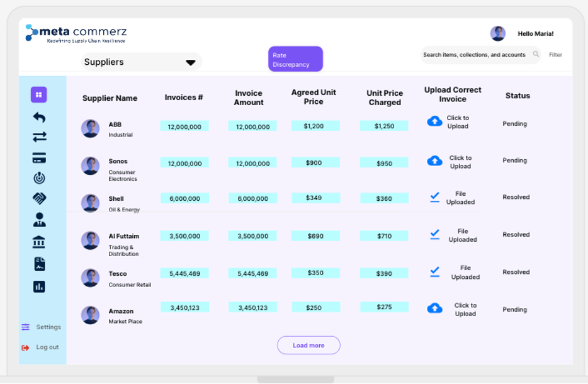Select the Amazon supplier name

click(x=121, y=311)
